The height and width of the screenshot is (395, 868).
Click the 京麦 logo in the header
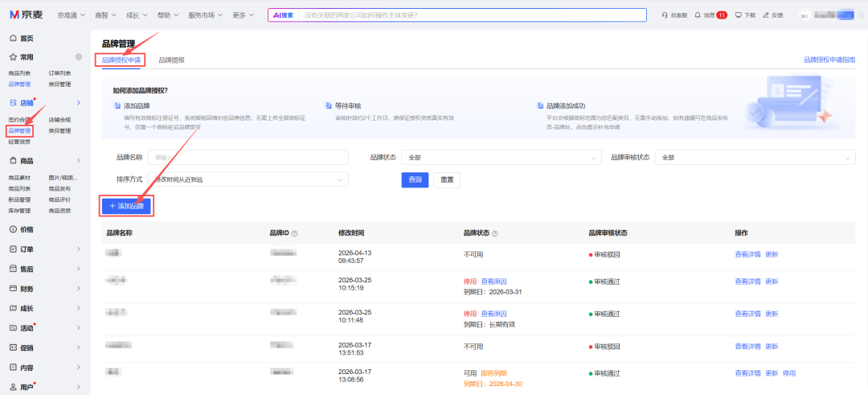coord(26,15)
